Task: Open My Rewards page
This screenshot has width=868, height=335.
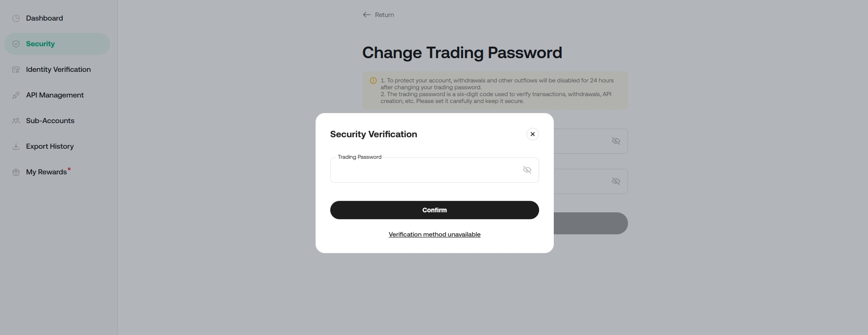Action: point(46,172)
